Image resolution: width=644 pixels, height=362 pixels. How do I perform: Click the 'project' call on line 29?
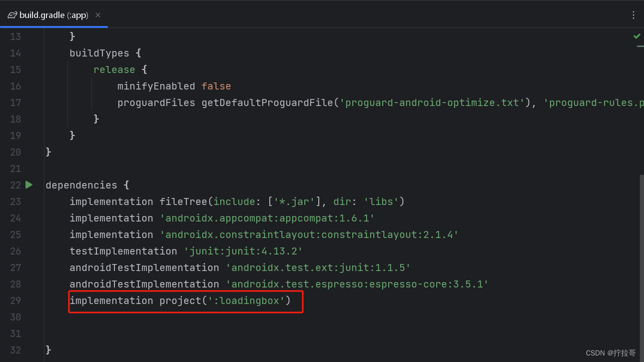(x=180, y=300)
